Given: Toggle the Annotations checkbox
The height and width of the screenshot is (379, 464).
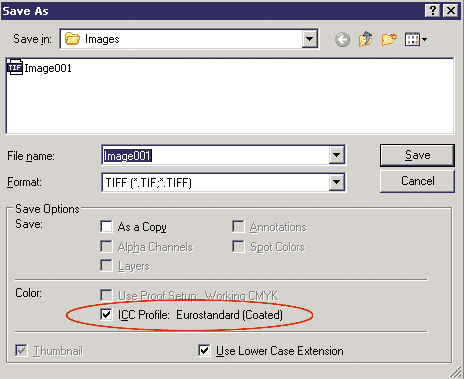Looking at the screenshot, I should [x=238, y=226].
